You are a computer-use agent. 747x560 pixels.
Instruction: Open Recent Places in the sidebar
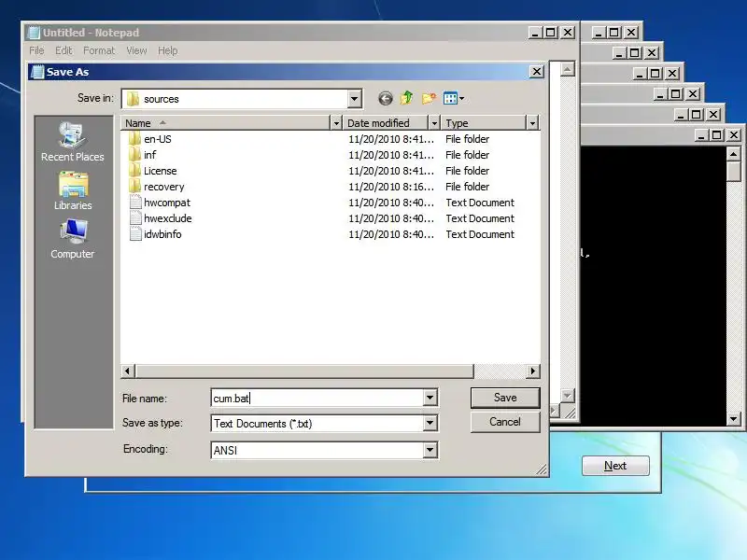point(73,142)
